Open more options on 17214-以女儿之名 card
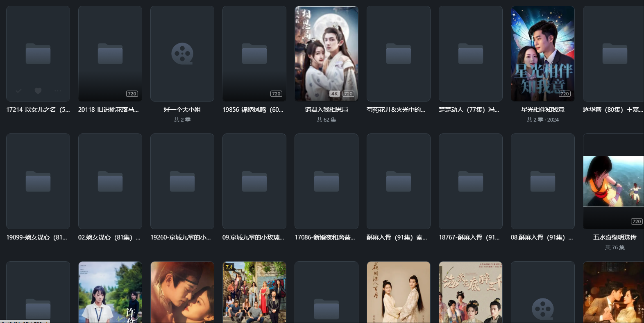 [x=58, y=91]
